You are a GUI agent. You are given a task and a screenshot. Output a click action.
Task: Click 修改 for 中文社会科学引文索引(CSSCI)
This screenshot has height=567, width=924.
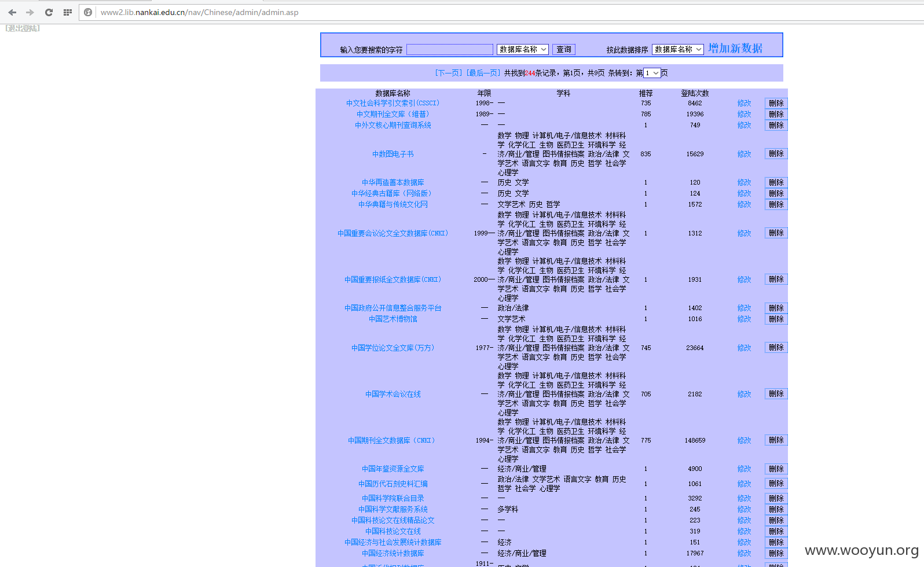click(x=745, y=103)
